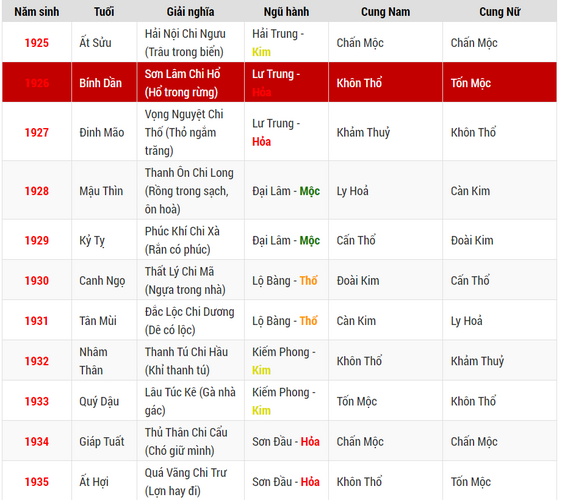
Task: Open the 1931 year link
Action: point(37,320)
